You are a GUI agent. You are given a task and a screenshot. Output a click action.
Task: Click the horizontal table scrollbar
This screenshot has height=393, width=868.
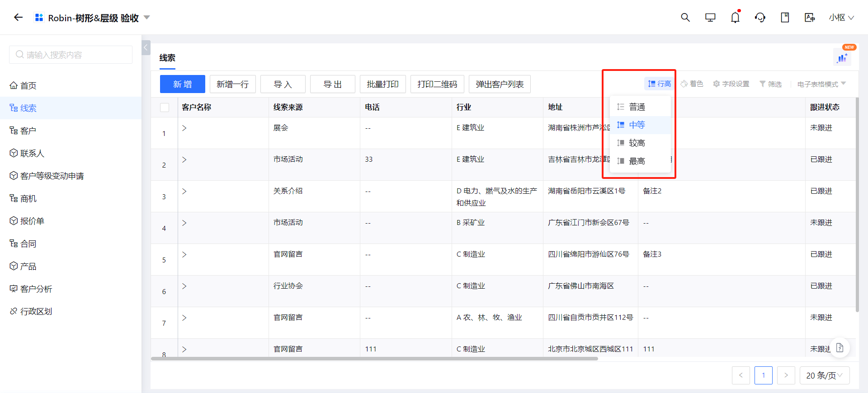tap(374, 359)
